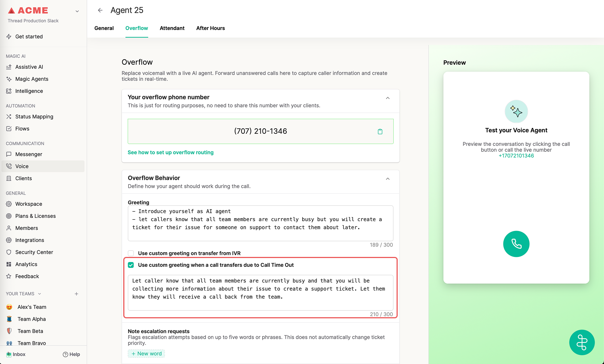Image resolution: width=604 pixels, height=364 pixels.
Task: Switch to the Attendant tab
Action: [x=172, y=28]
